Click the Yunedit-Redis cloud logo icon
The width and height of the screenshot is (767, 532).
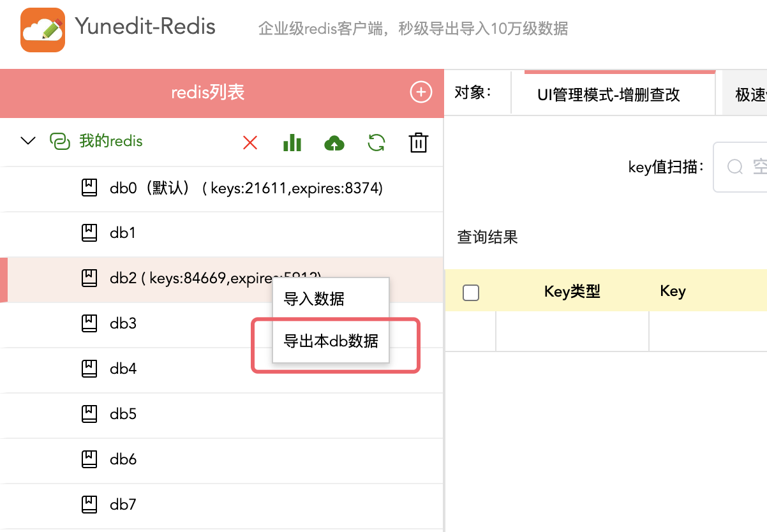43,30
